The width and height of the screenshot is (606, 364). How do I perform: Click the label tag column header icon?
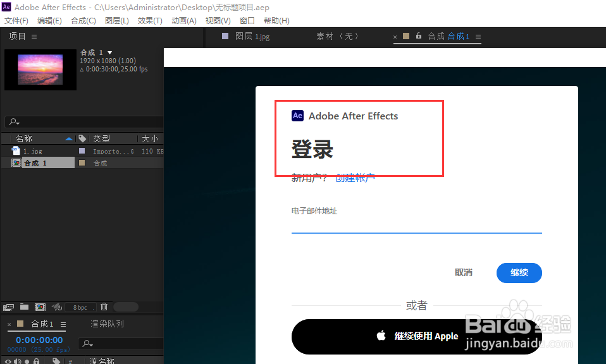[x=82, y=138]
